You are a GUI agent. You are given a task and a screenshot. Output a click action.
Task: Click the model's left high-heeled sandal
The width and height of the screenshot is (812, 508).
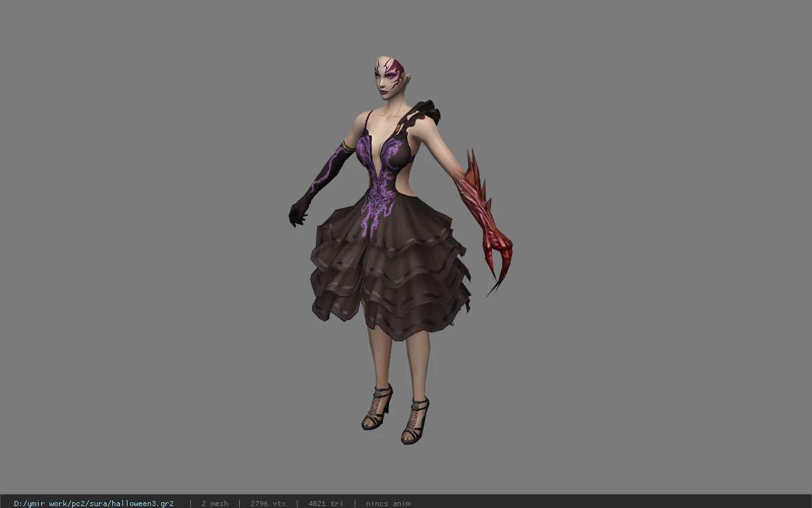click(x=415, y=420)
